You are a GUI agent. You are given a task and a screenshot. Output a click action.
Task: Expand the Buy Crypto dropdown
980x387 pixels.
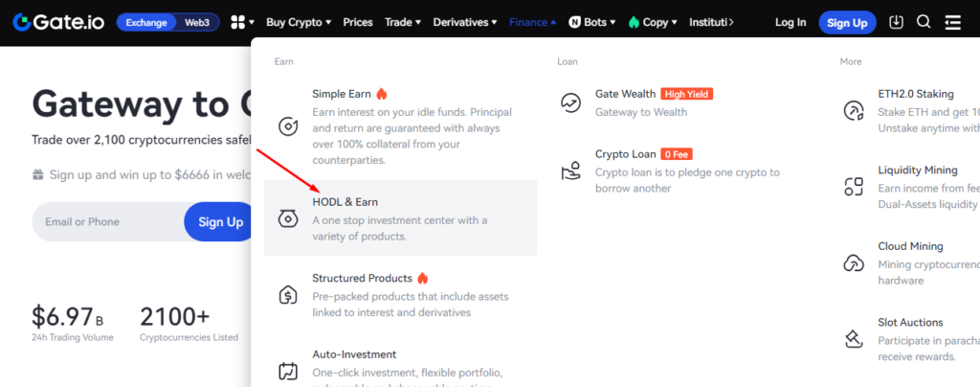tap(299, 22)
